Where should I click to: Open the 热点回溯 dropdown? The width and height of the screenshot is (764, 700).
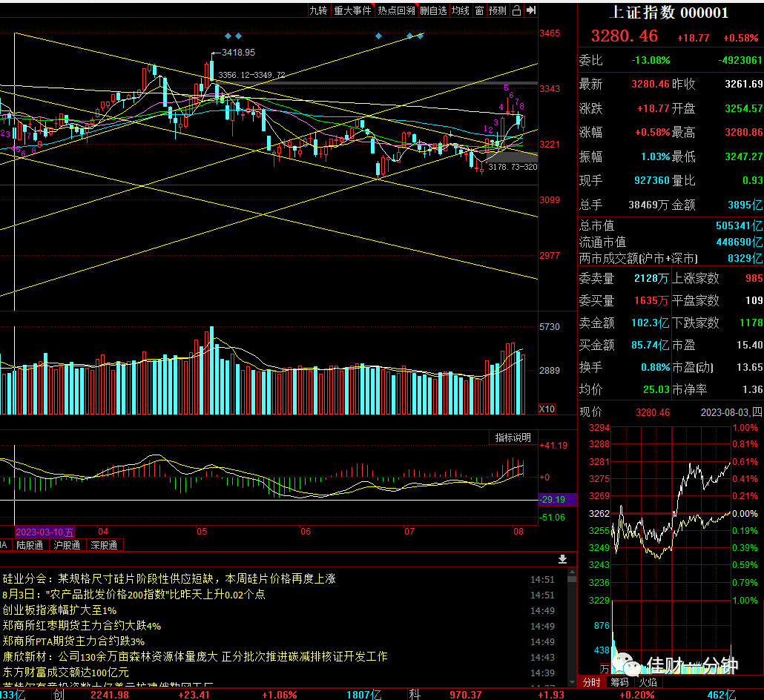click(397, 10)
